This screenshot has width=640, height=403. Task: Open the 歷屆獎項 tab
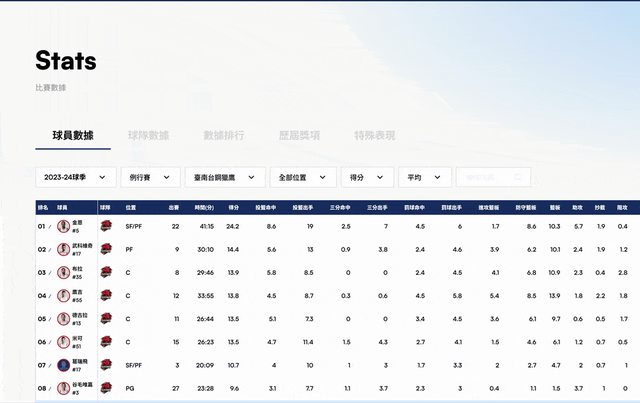tap(299, 135)
